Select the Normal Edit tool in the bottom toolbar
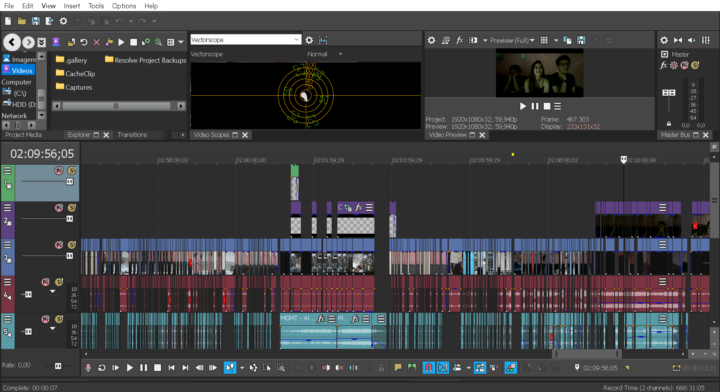The width and height of the screenshot is (720, 392). [x=230, y=368]
